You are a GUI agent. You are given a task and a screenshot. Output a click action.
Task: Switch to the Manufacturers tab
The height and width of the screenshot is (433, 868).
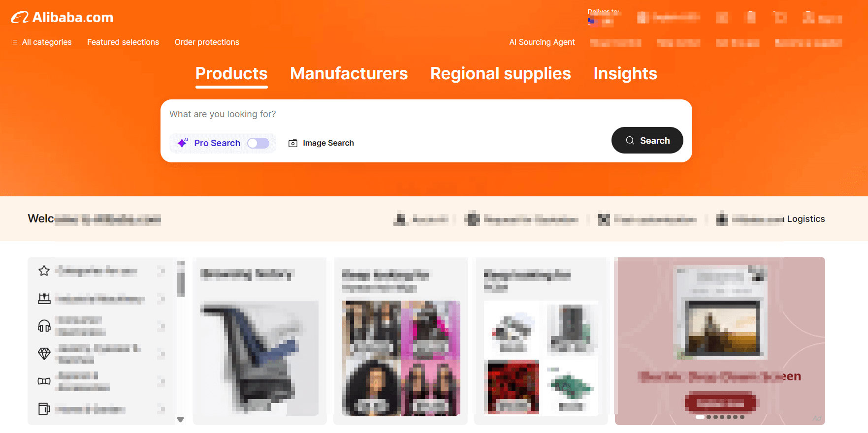coord(349,73)
